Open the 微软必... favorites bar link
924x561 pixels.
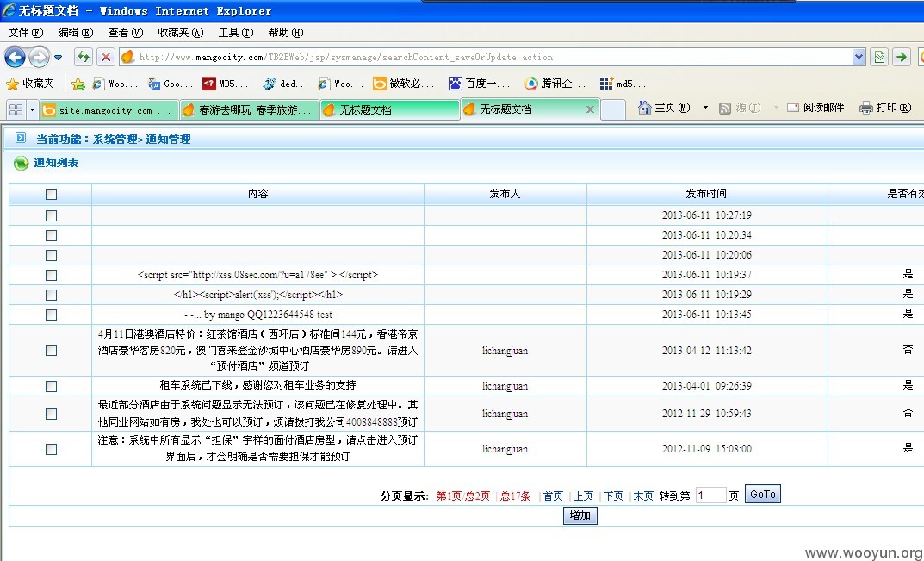(404, 84)
